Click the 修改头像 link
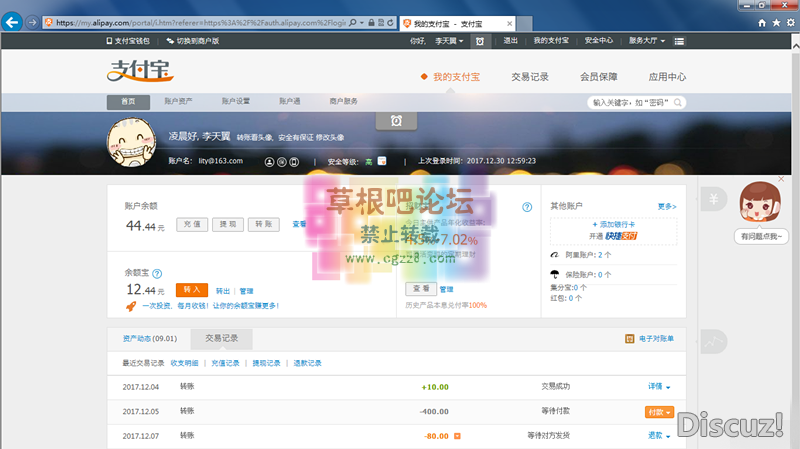800x449 pixels. [330, 137]
